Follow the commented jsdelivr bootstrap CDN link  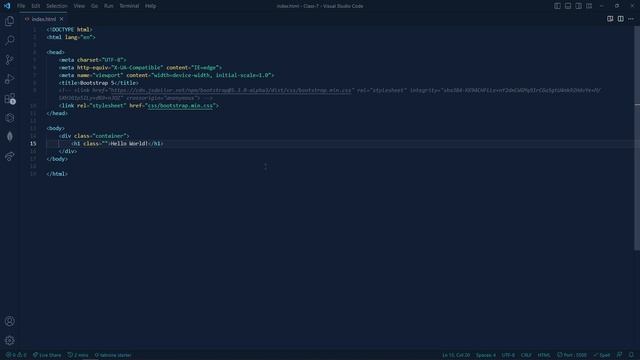coord(231,90)
